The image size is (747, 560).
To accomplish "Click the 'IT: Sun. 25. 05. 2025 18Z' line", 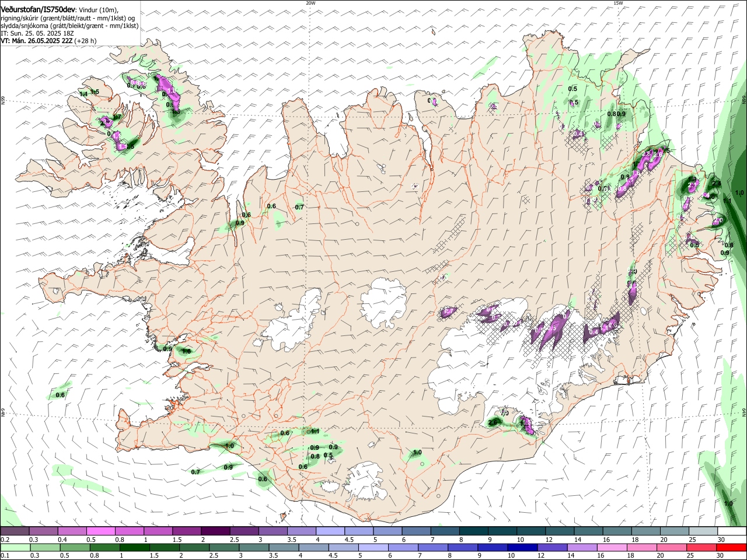I will click(x=36, y=33).
